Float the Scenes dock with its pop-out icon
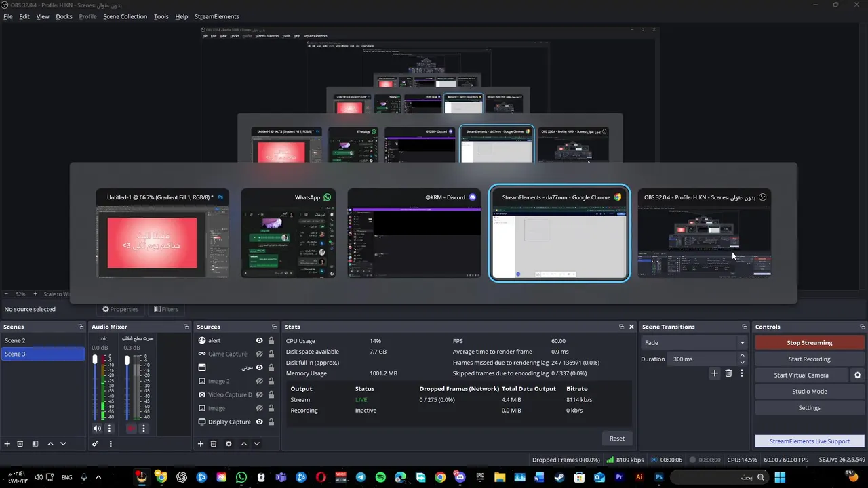This screenshot has width=868, height=488. click(81, 327)
